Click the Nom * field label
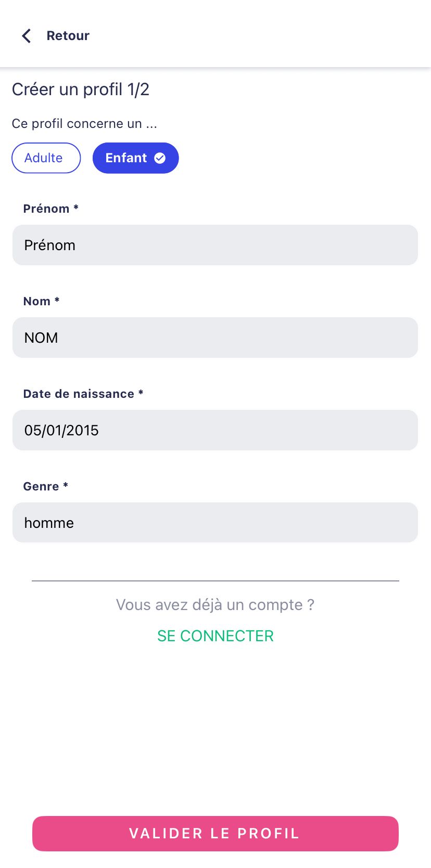Viewport: 431px width, 868px height. click(x=42, y=301)
